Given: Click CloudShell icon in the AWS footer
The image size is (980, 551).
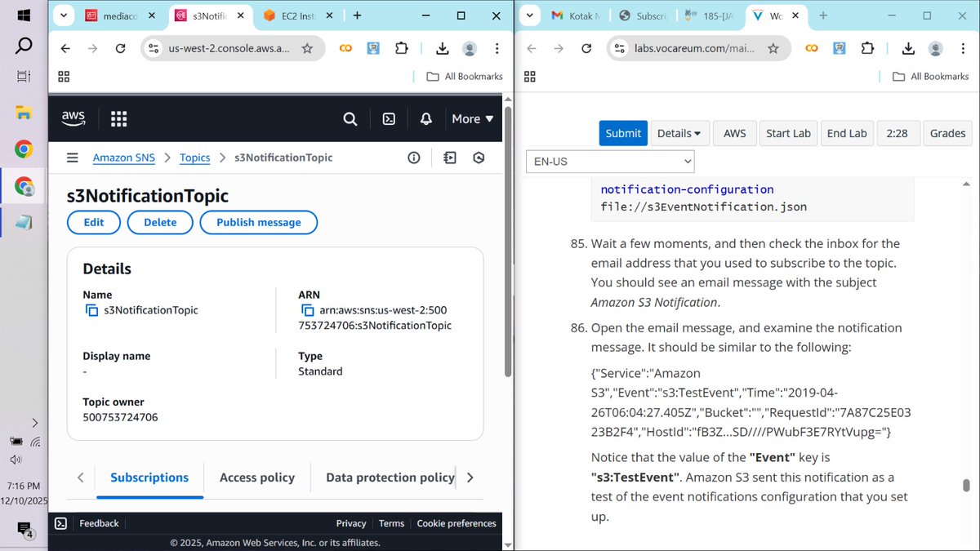Looking at the screenshot, I should (x=61, y=523).
